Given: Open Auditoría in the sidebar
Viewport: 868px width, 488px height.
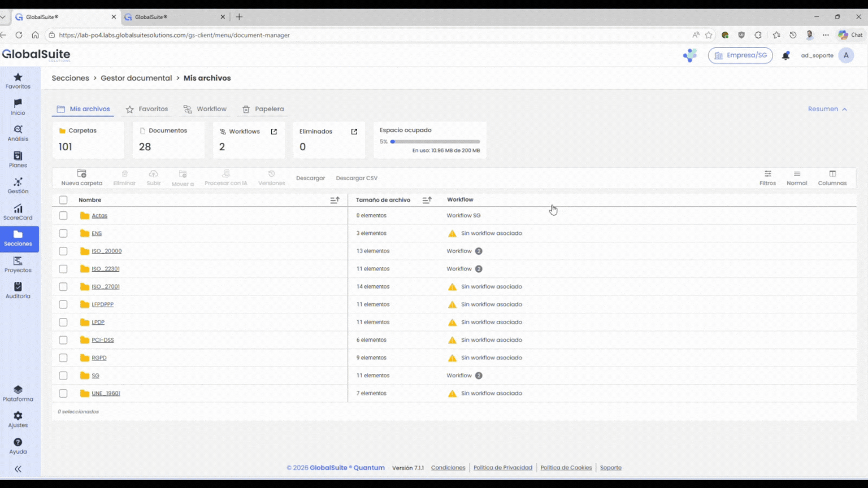Looking at the screenshot, I should (x=18, y=291).
